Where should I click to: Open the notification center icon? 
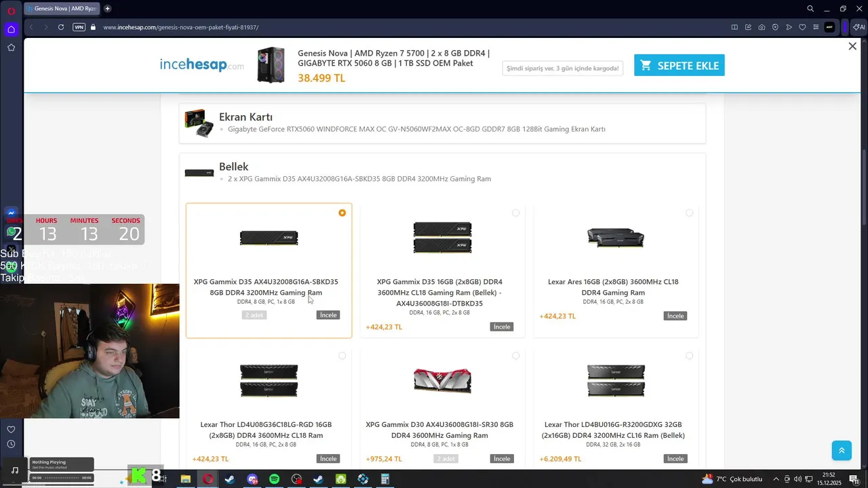pyautogui.click(x=854, y=479)
